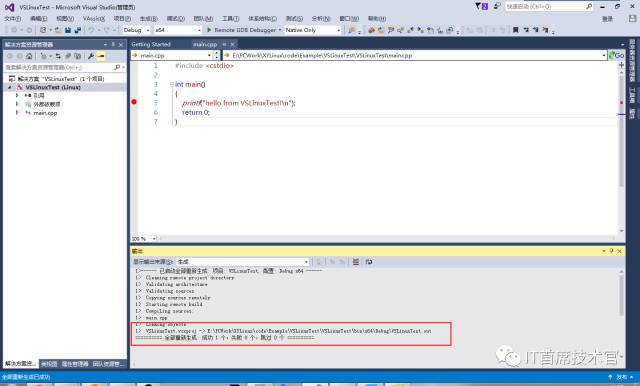Click the Save All toolbar icon
Viewport: 640px width, 386px height.
point(78,30)
